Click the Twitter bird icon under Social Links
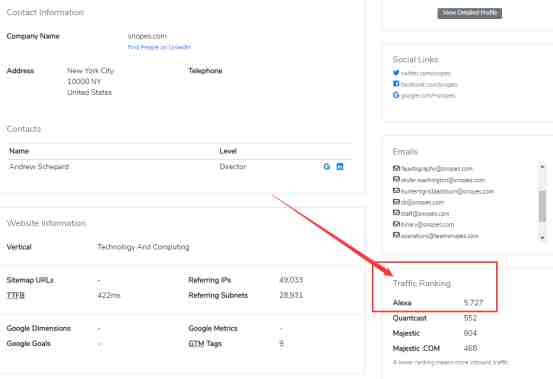This screenshot has height=379, width=553. pos(396,73)
